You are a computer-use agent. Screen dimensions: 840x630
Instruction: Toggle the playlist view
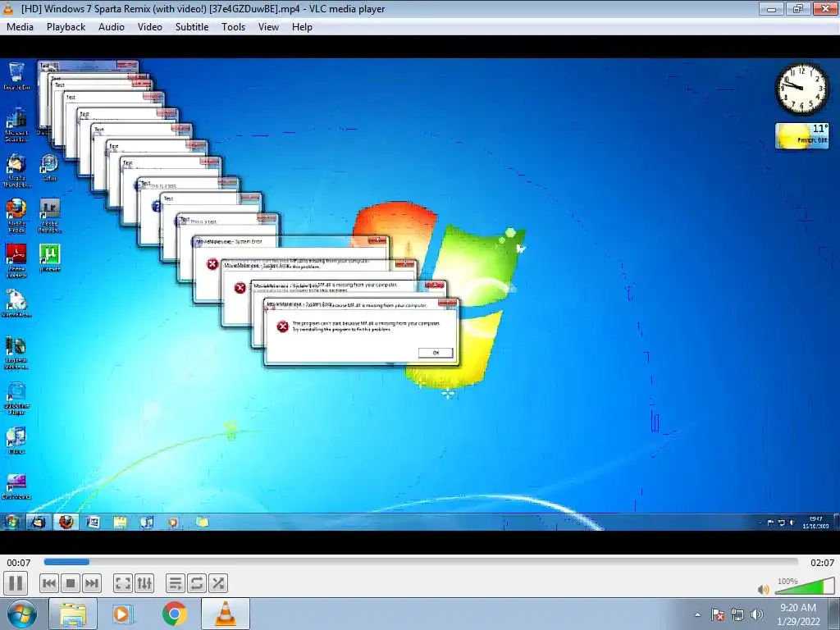click(x=176, y=583)
